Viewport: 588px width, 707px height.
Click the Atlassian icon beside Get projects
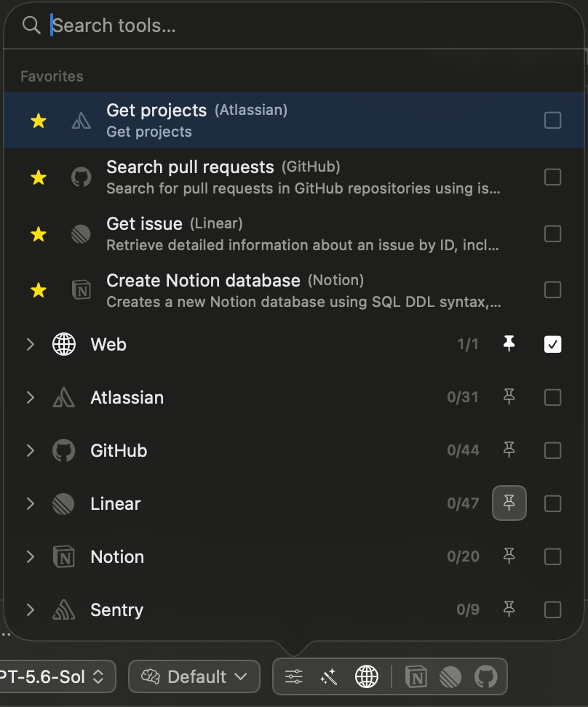pos(82,121)
